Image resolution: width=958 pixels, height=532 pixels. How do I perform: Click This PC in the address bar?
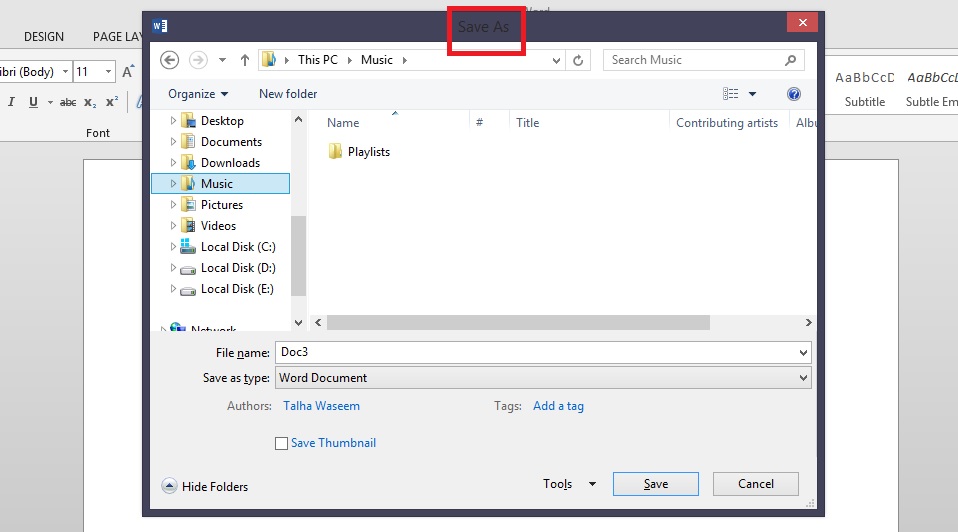(318, 60)
